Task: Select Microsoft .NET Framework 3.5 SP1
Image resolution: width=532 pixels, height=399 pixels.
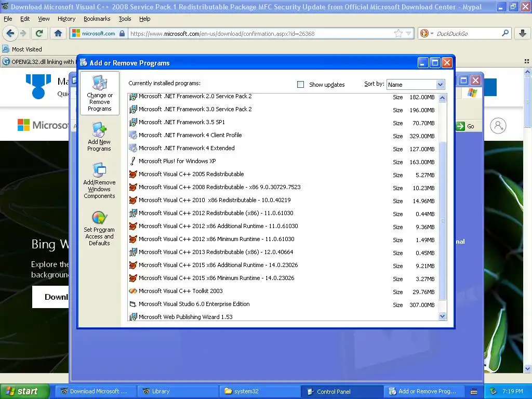Action: pyautogui.click(x=283, y=122)
